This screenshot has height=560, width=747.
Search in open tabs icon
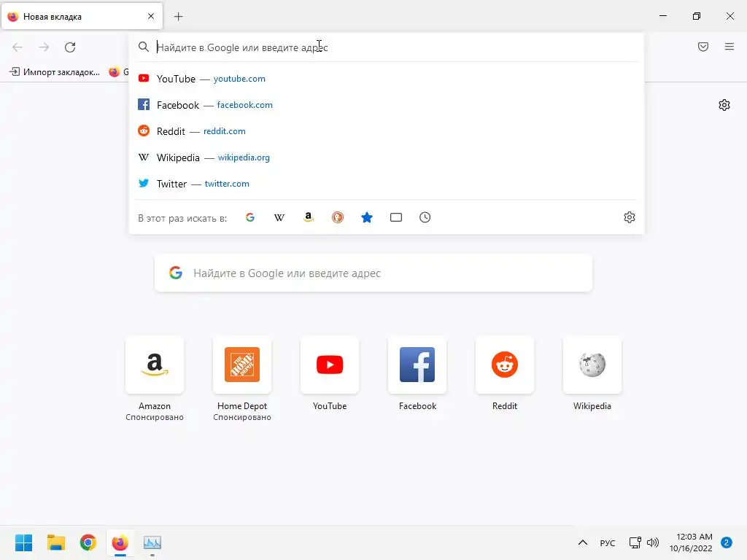pyautogui.click(x=396, y=217)
